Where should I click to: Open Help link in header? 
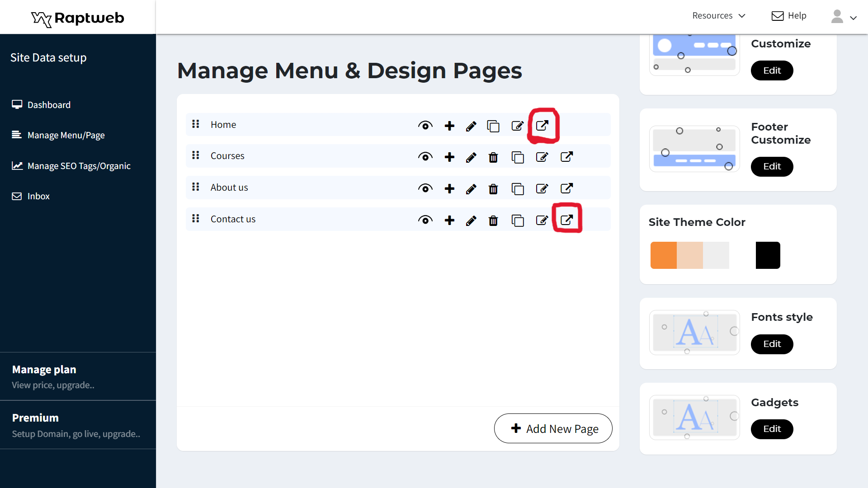[789, 16]
